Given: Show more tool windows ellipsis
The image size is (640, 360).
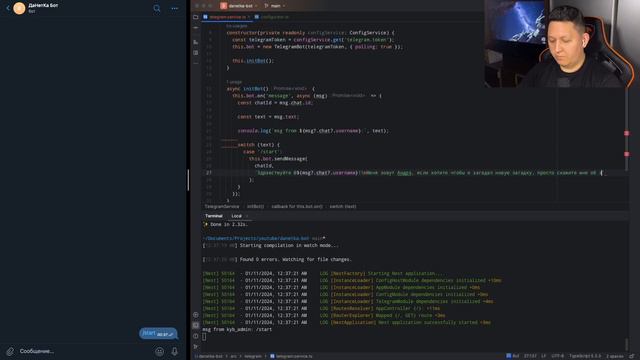Looking at the screenshot, I should coord(196,63).
